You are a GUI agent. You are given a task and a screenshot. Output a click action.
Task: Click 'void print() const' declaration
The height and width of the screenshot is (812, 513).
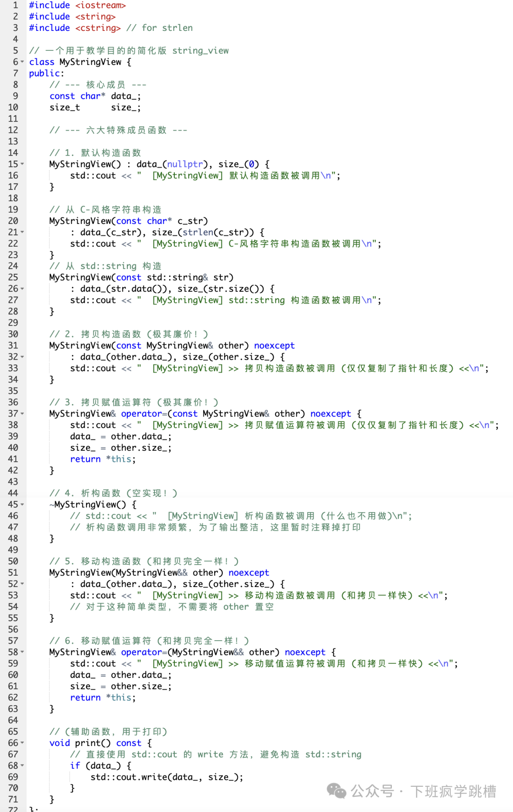pos(95,743)
